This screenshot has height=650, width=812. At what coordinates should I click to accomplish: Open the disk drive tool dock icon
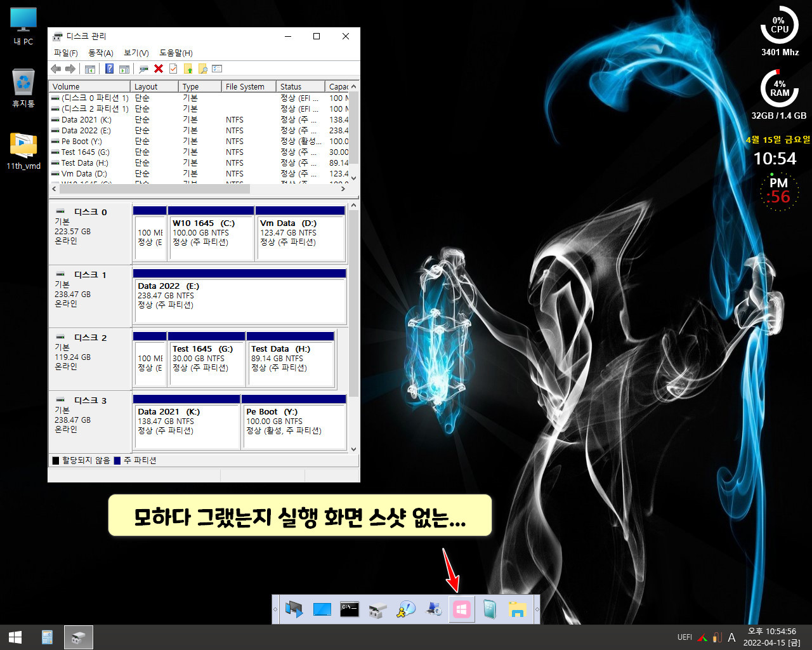377,610
